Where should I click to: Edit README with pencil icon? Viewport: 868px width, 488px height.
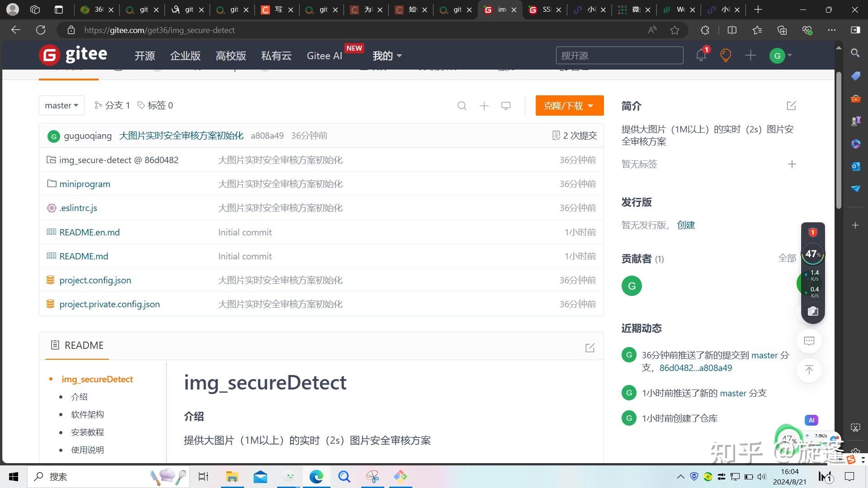[x=590, y=348]
